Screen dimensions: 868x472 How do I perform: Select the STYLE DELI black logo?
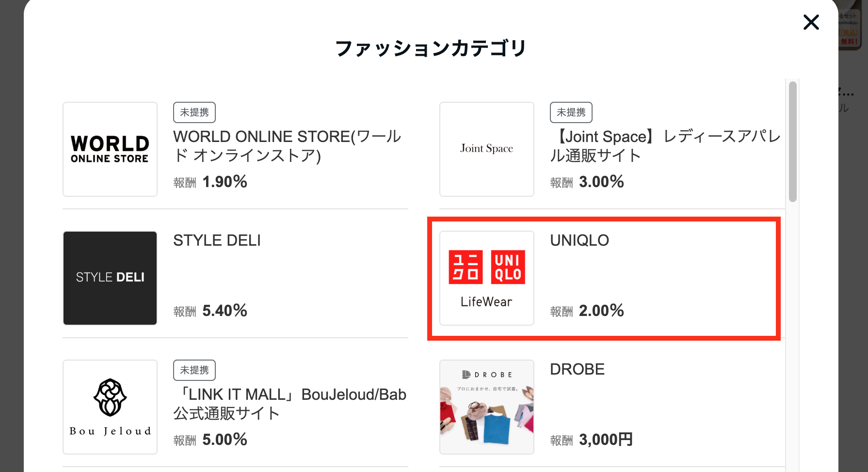coord(110,278)
